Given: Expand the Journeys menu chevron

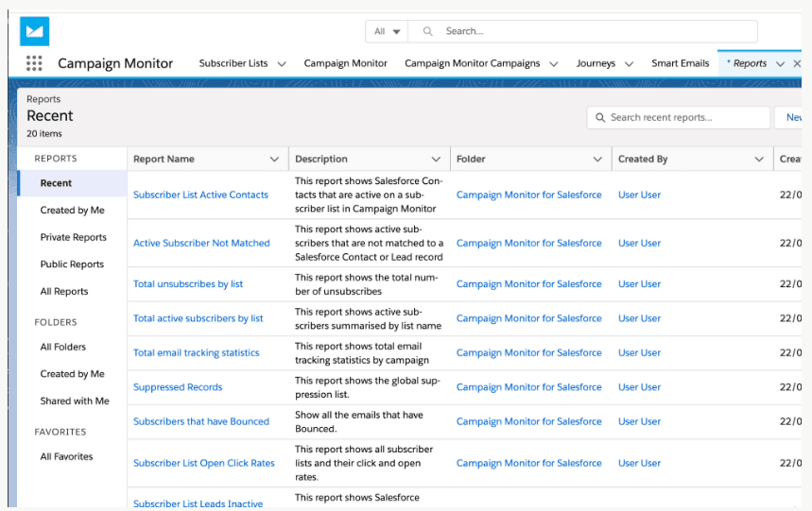Looking at the screenshot, I should [x=630, y=63].
